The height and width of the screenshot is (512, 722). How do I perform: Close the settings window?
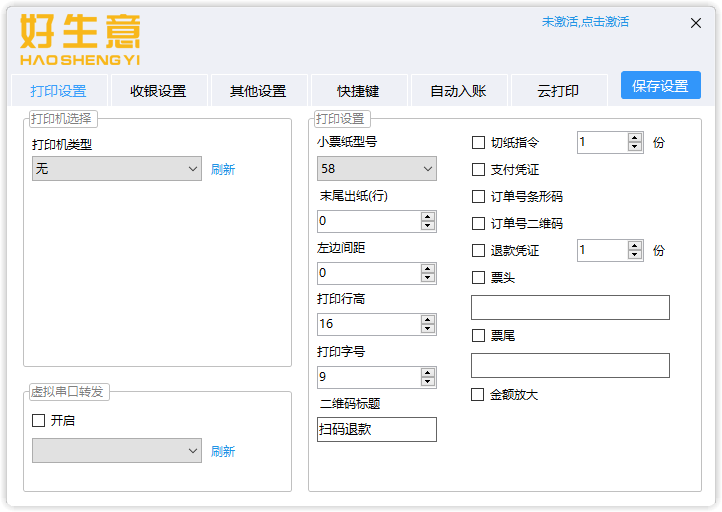[x=696, y=24]
